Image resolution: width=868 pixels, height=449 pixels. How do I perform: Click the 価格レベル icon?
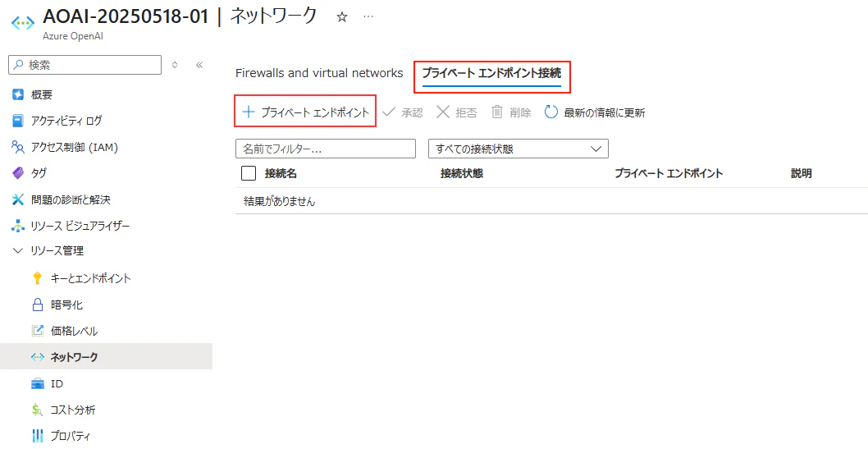38,331
